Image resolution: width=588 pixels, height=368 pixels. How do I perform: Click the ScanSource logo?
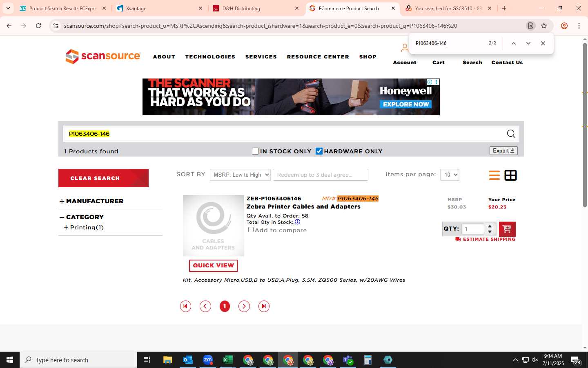[103, 56]
